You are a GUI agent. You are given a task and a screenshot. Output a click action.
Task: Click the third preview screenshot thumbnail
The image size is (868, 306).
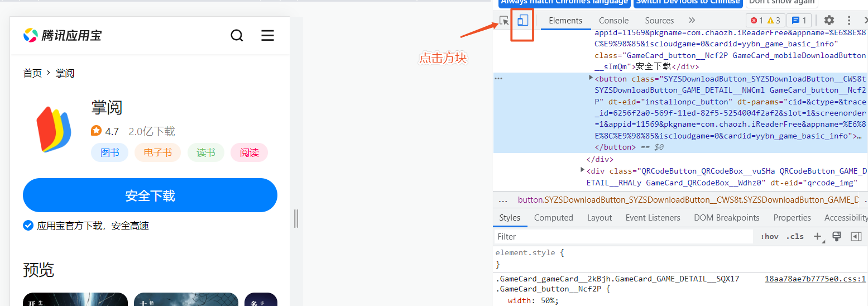click(x=261, y=299)
